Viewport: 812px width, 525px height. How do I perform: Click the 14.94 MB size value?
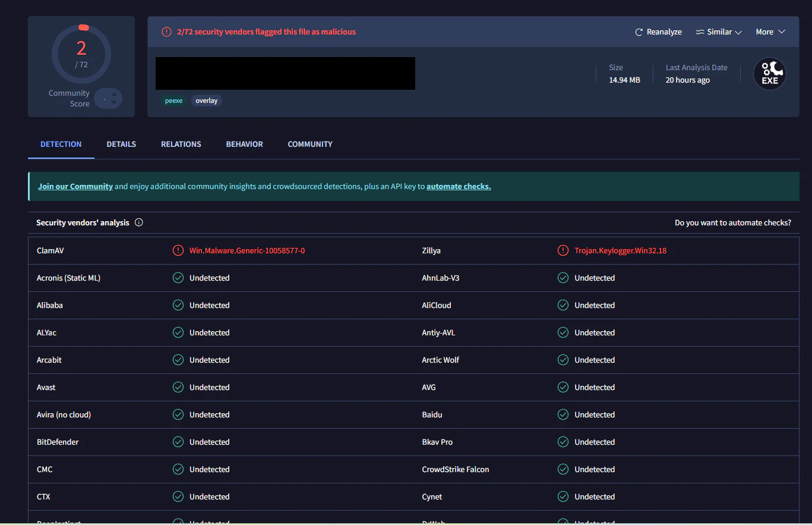click(624, 80)
